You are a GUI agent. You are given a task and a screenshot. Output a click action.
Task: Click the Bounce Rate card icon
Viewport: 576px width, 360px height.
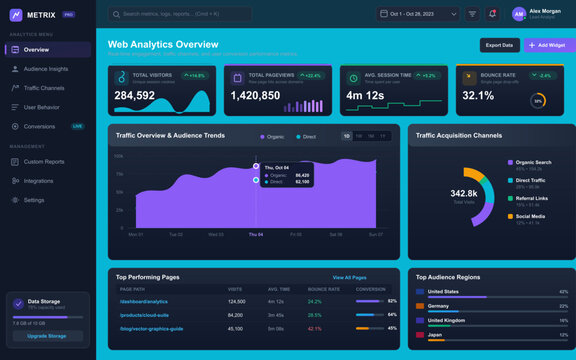point(469,78)
